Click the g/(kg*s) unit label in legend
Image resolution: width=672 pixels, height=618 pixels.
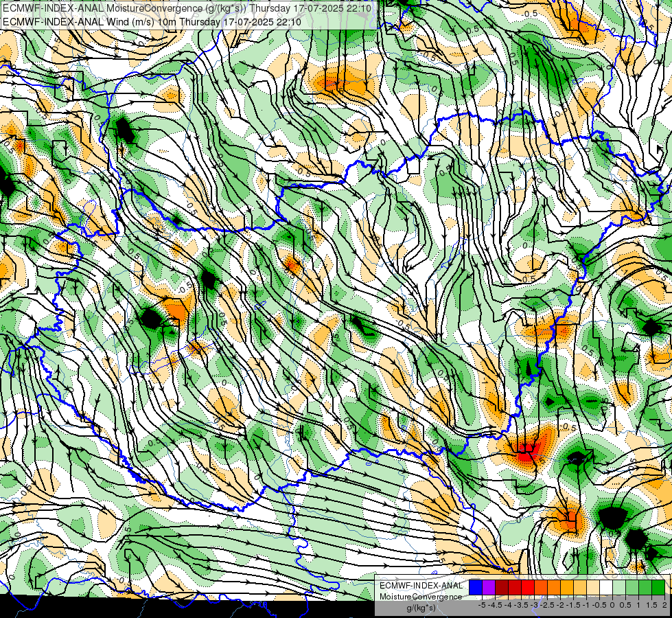(x=421, y=608)
